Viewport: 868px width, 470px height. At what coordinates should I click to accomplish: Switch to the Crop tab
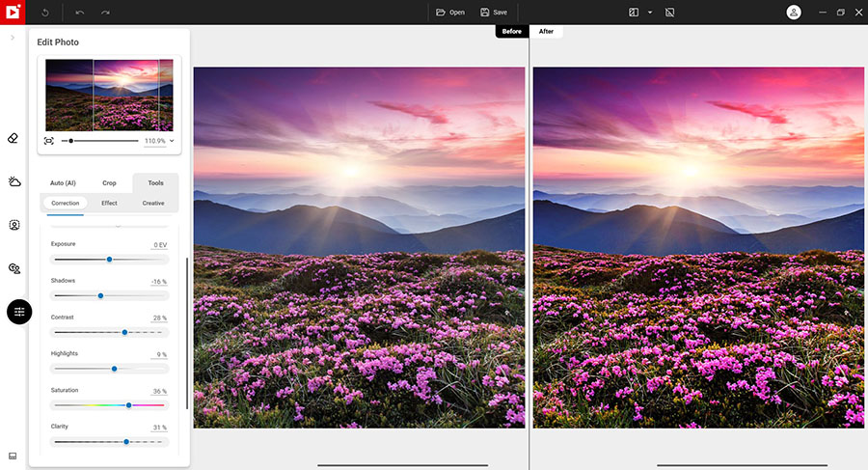point(109,182)
